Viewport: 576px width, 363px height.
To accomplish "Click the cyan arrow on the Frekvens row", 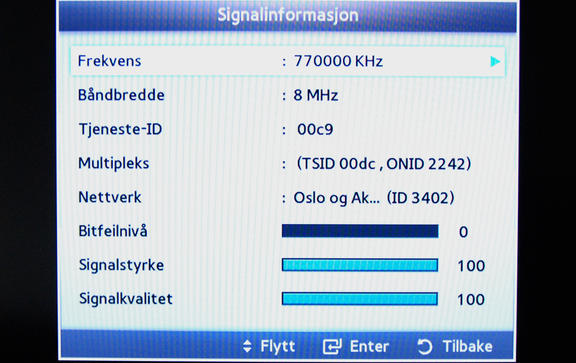I will [495, 61].
